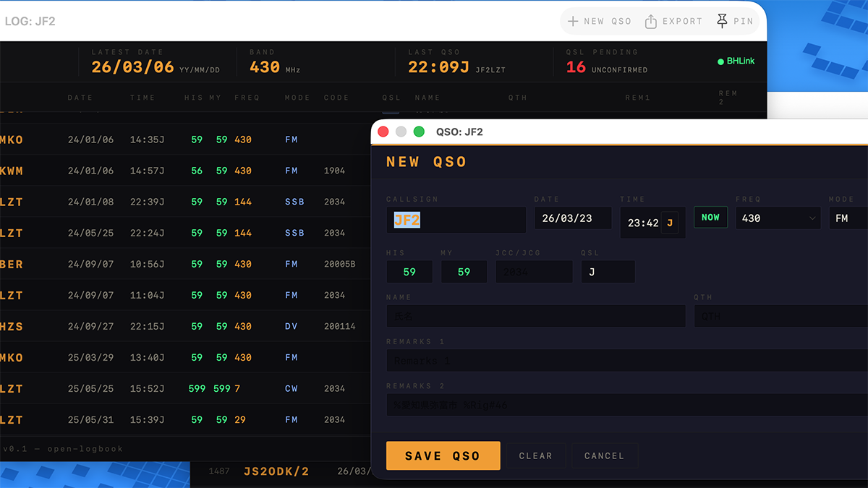This screenshot has width=868, height=488.
Task: Click the Pin pushpin icon
Action: click(722, 22)
